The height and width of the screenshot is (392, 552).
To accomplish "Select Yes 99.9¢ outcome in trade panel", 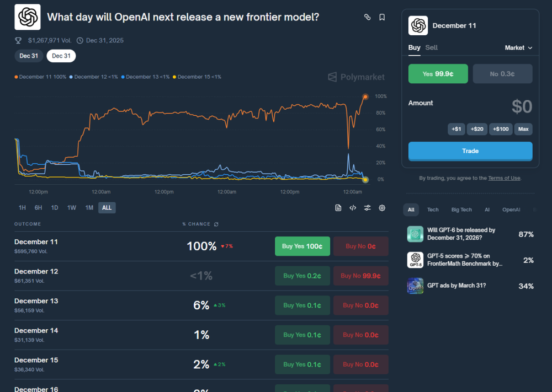I will tap(438, 73).
